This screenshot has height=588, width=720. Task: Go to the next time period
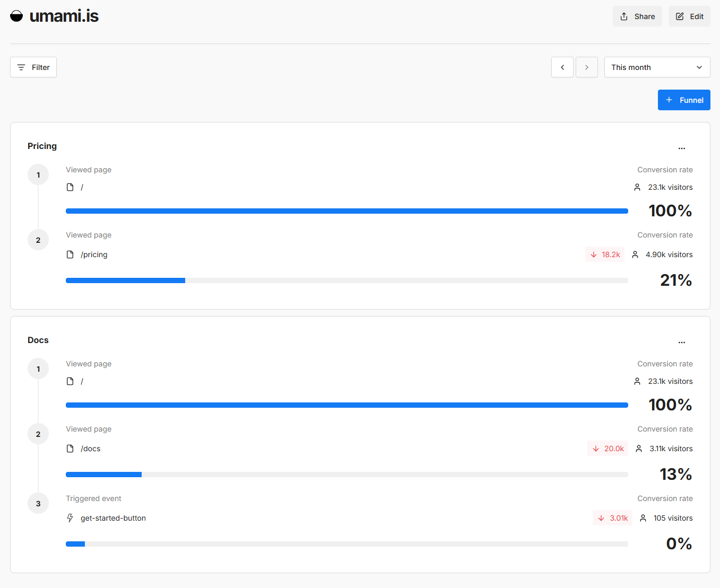tap(587, 67)
